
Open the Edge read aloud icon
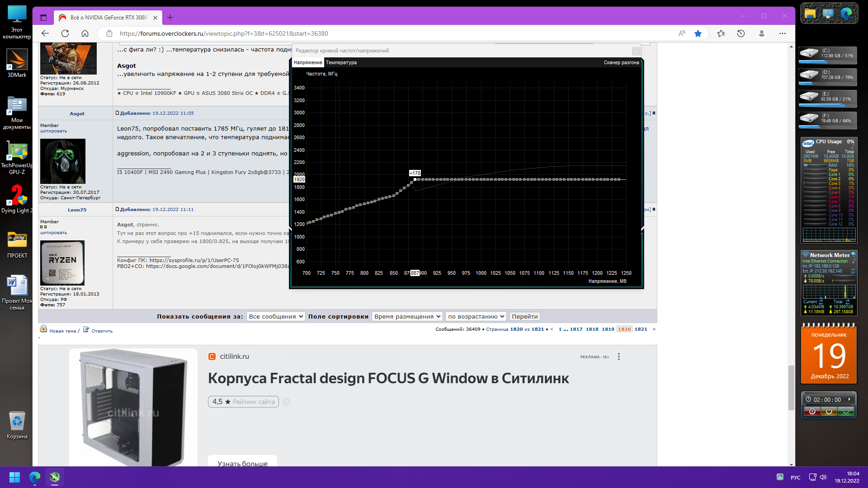(x=682, y=33)
